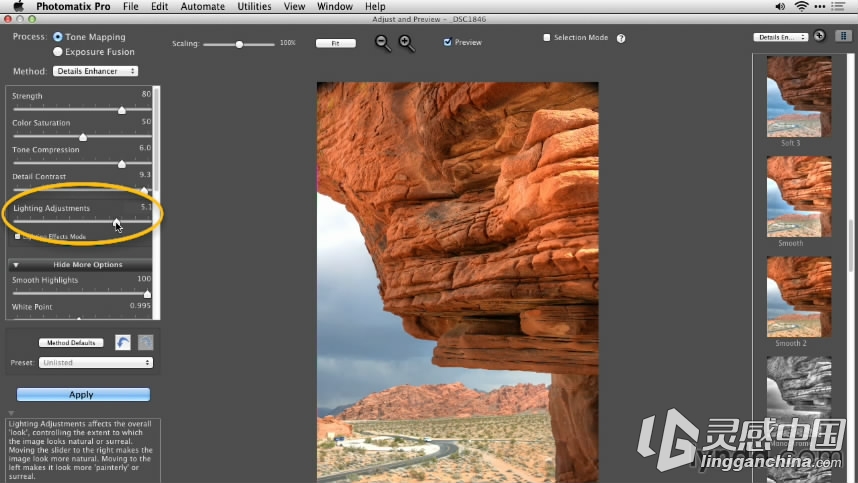Viewport: 858px width, 483px height.
Task: Select Exposure Fusion process
Action: tap(57, 51)
